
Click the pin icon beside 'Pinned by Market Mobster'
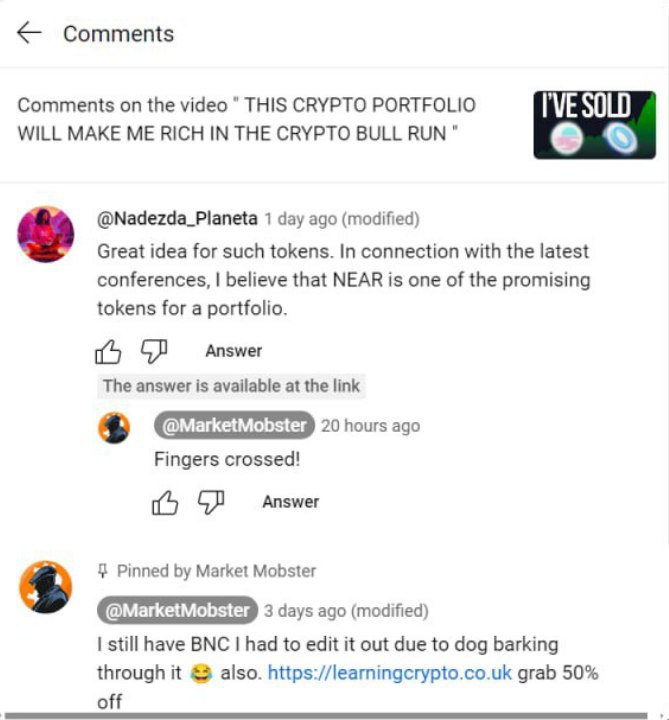pos(103,571)
